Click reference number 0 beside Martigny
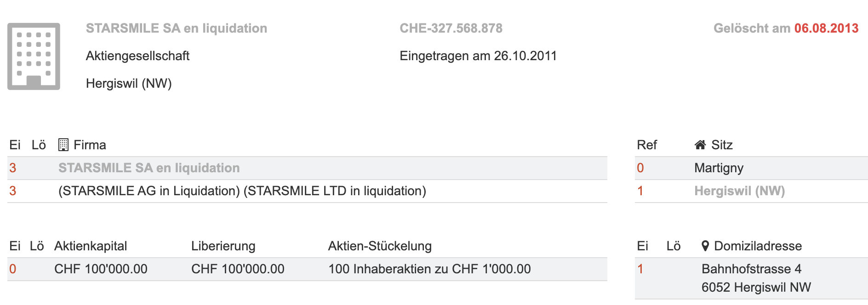 [x=640, y=168]
